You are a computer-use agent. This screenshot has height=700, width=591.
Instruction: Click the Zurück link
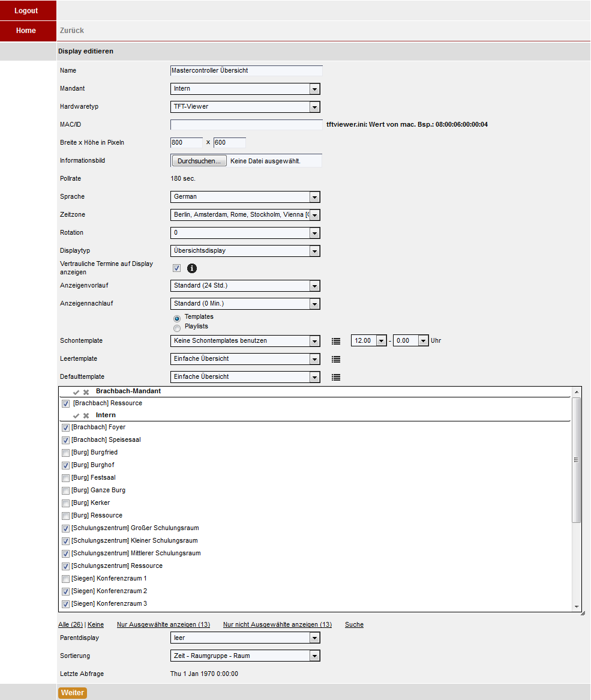[72, 31]
